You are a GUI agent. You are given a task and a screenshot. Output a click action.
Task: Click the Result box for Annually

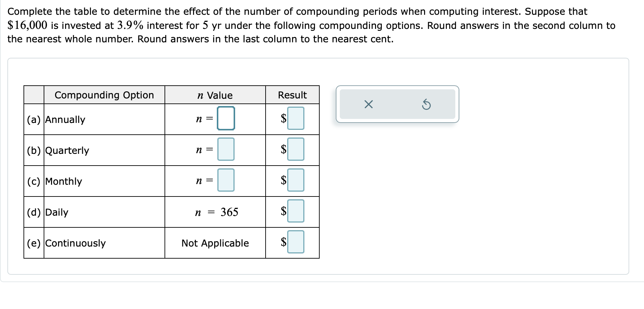[295, 118]
